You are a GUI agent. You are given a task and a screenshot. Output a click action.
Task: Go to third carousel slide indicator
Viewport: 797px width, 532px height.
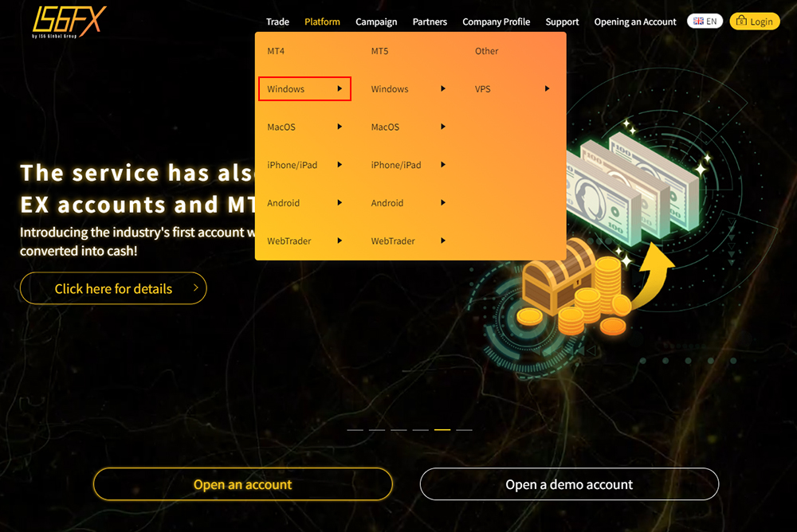399,430
